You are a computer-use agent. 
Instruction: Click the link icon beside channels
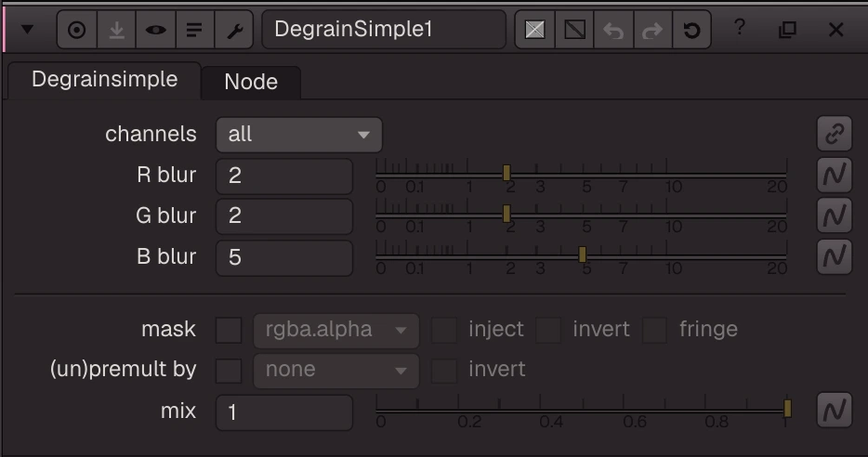[835, 134]
